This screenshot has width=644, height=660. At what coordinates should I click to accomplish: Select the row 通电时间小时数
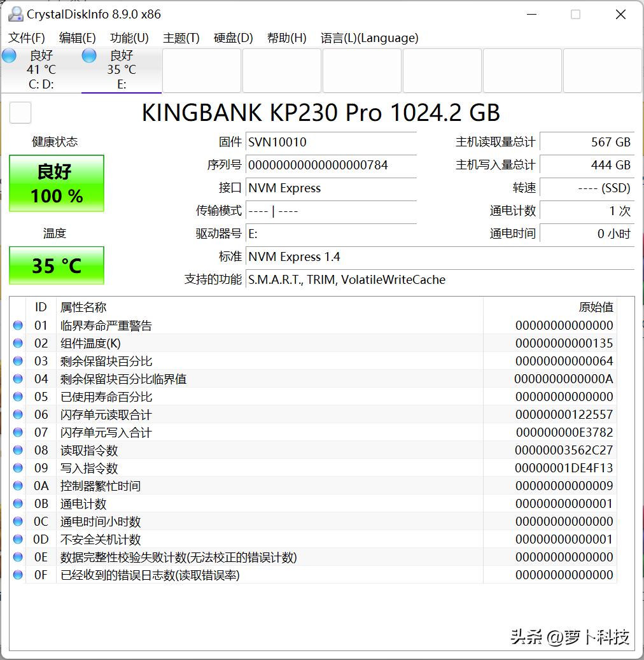(x=313, y=521)
